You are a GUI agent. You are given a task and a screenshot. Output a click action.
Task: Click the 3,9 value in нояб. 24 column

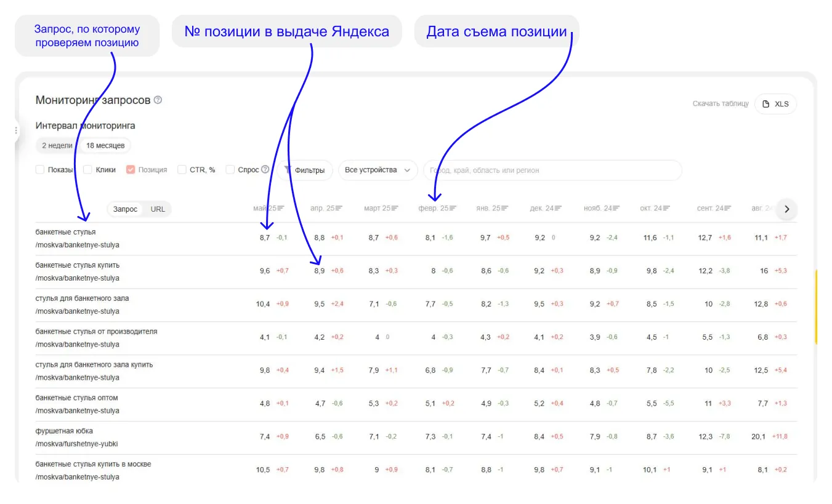coord(595,337)
